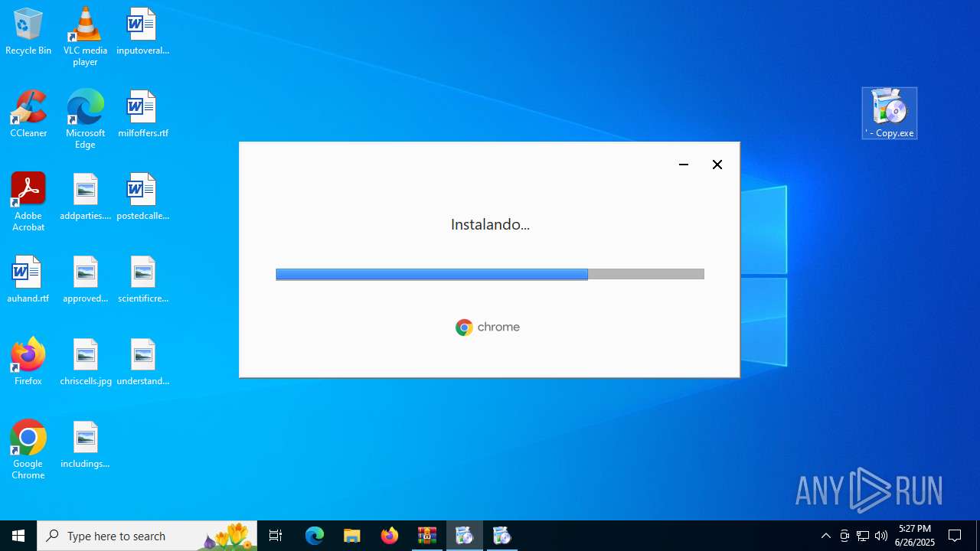Viewport: 980px width, 551px height.
Task: Select the Microsoft Edge desktop shortcut
Action: click(x=85, y=119)
